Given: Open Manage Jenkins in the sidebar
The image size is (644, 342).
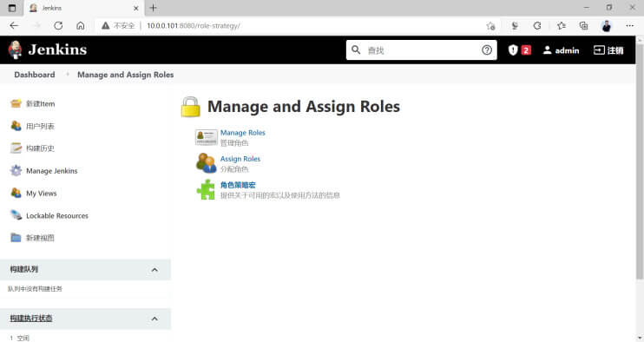Looking at the screenshot, I should pyautogui.click(x=52, y=171).
